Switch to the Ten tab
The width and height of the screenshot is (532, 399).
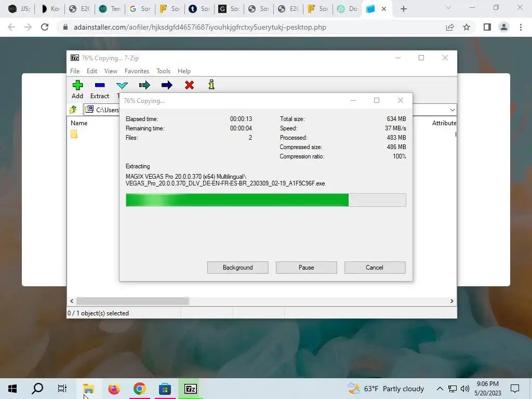[109, 9]
